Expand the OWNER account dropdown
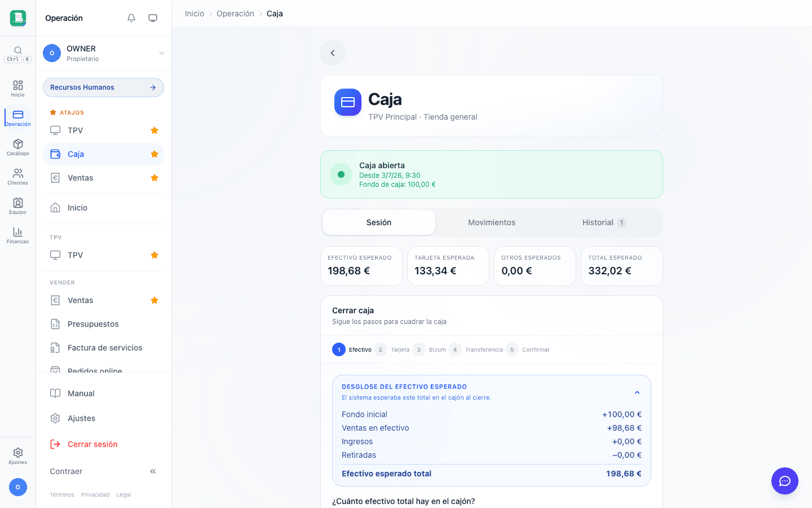Screen dimensions: 812x508 click(x=104, y=53)
